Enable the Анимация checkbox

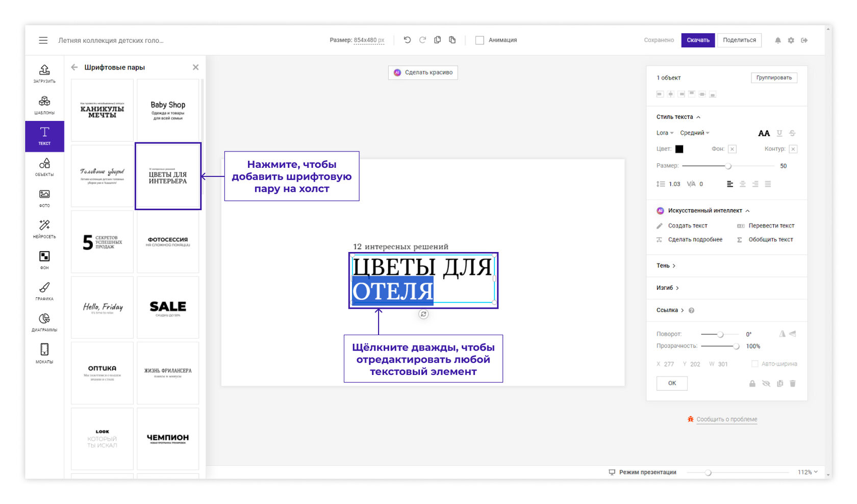pos(480,40)
